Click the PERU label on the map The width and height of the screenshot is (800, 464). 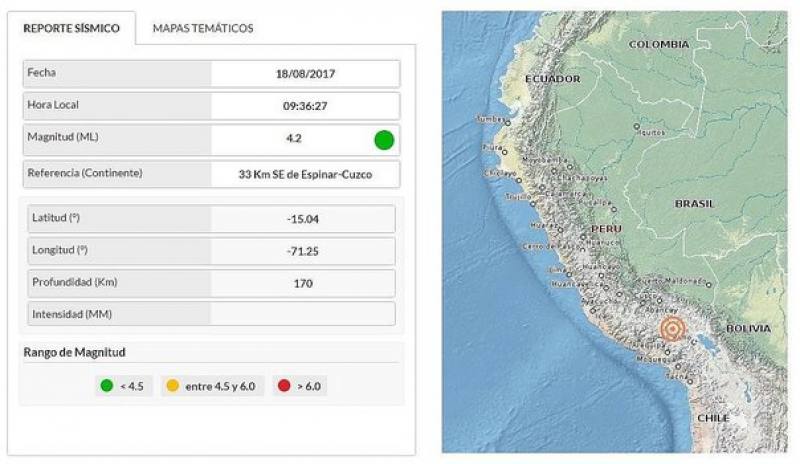(x=606, y=229)
